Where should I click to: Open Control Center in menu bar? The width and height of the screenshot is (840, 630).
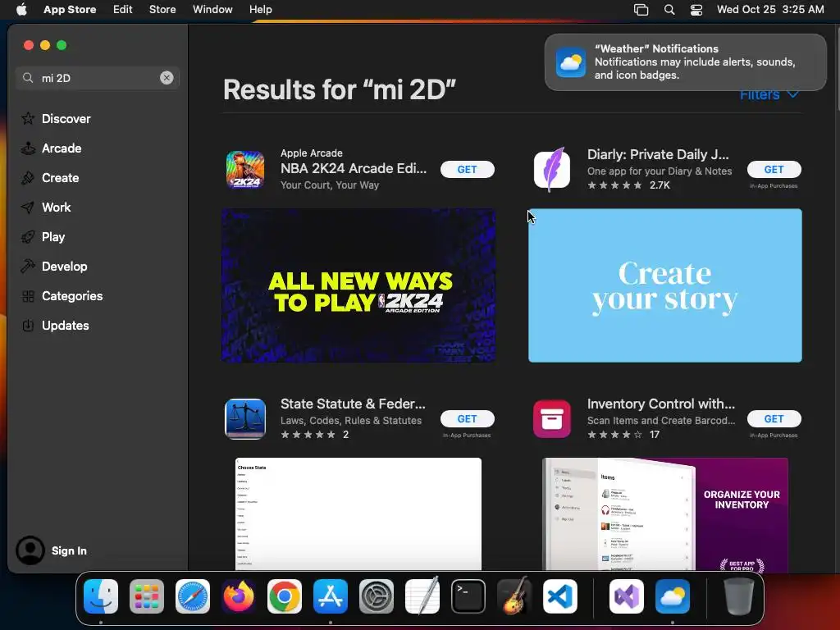click(x=696, y=10)
